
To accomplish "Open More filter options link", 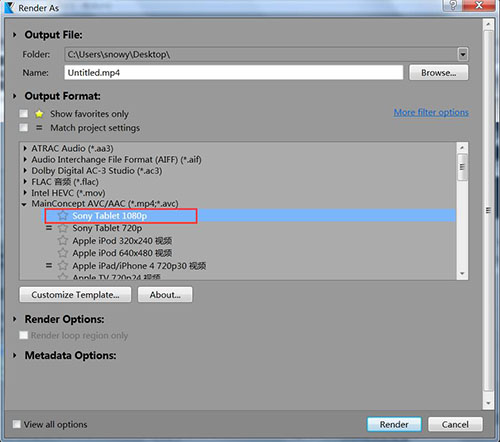I will (431, 113).
